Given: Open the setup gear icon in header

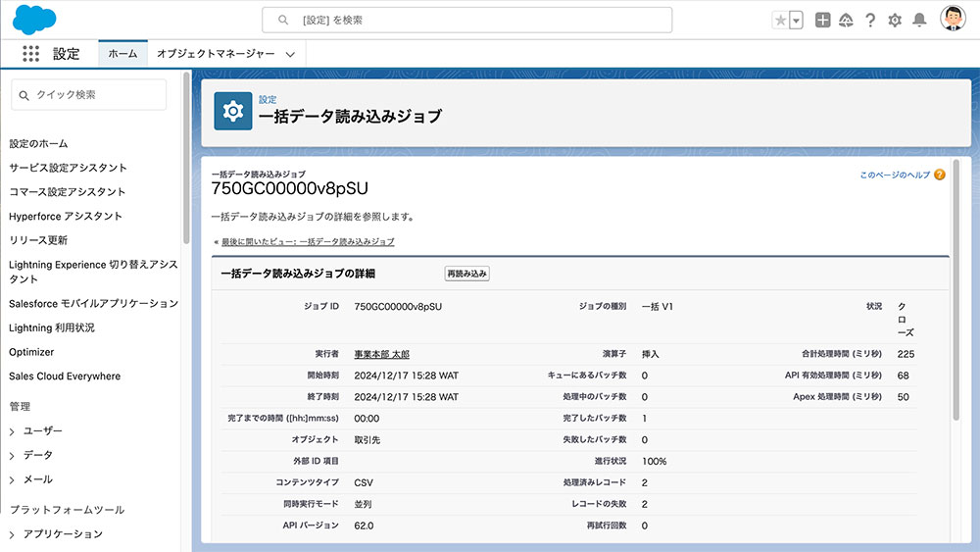Looking at the screenshot, I should coord(895,20).
